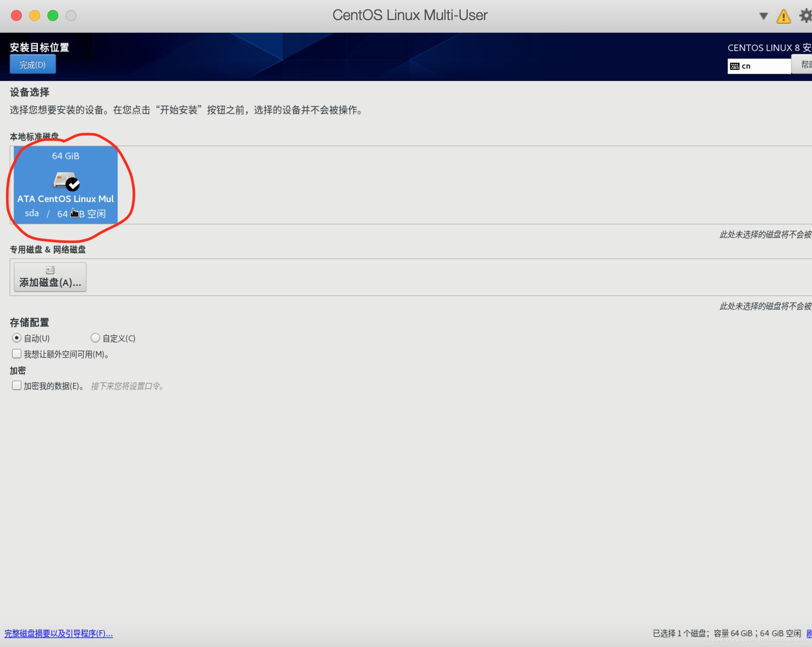
Task: Click the cn keyboard layout indicator
Action: [759, 66]
